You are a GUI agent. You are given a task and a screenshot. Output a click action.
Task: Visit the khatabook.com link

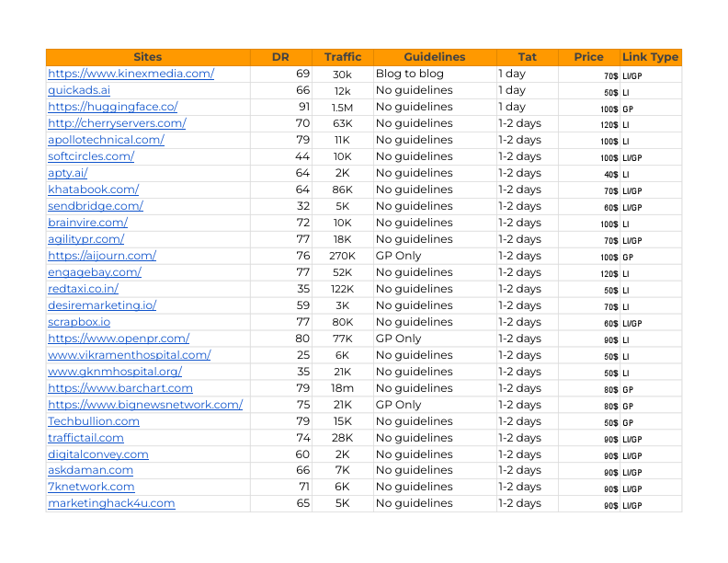[94, 190]
